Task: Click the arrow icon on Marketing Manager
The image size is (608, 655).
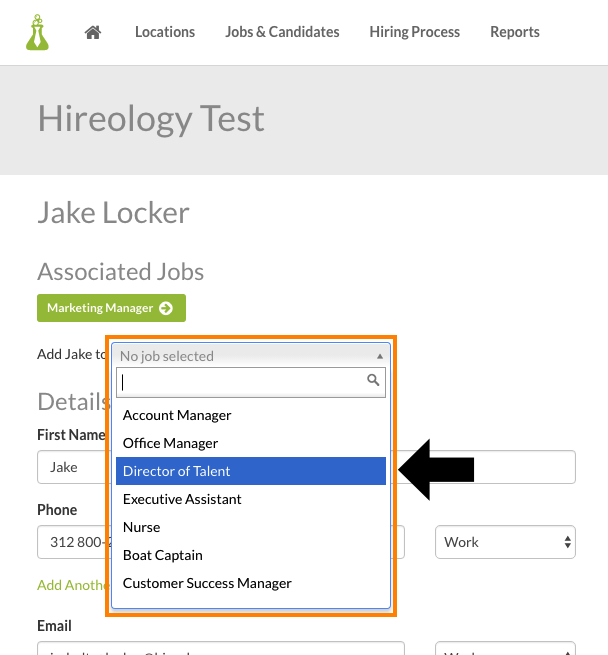Action: click(x=166, y=308)
